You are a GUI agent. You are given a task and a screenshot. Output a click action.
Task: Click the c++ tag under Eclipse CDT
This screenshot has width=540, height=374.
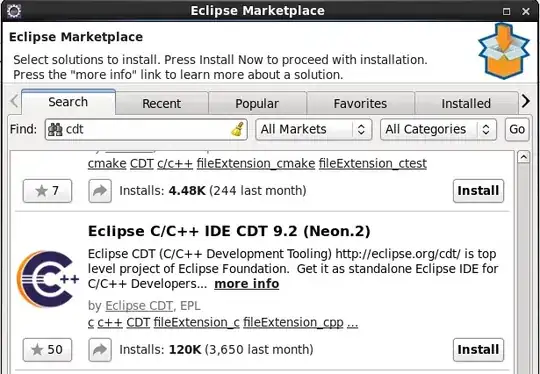pos(110,323)
